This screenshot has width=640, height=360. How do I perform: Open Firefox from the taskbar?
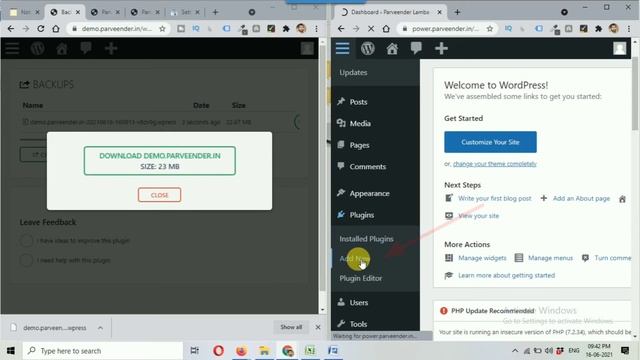coord(241,351)
